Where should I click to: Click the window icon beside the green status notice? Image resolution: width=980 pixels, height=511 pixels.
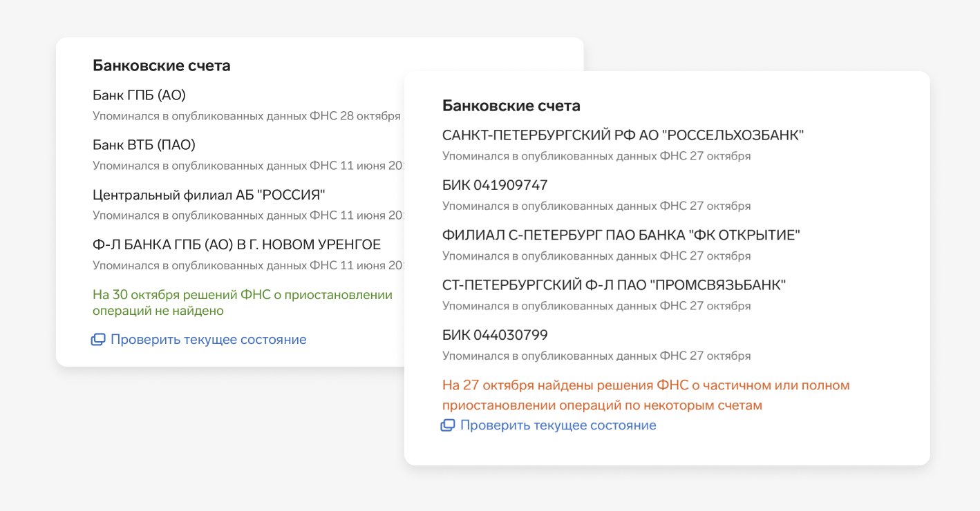pyautogui.click(x=98, y=340)
